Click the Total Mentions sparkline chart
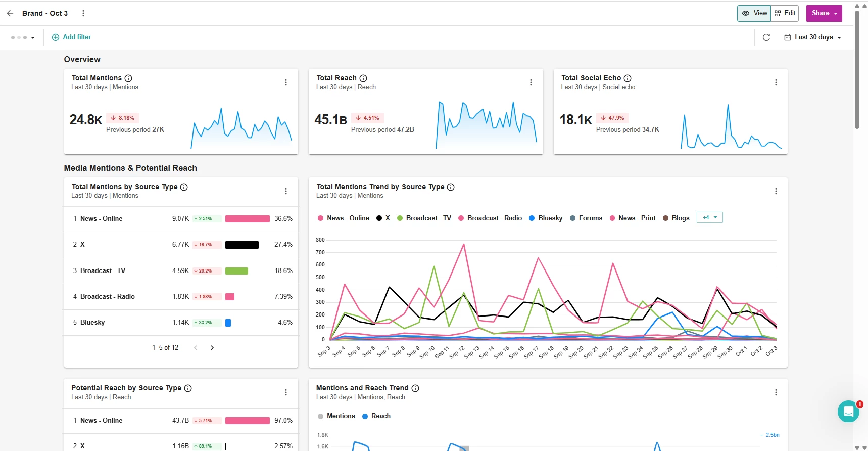Viewport: 868px width, 451px height. pos(242,128)
